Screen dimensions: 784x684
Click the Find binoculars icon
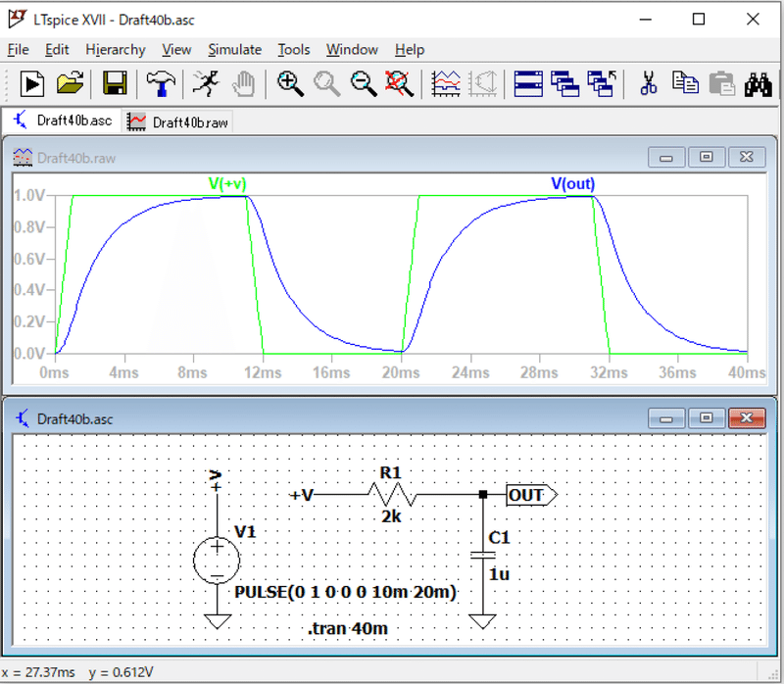[758, 84]
